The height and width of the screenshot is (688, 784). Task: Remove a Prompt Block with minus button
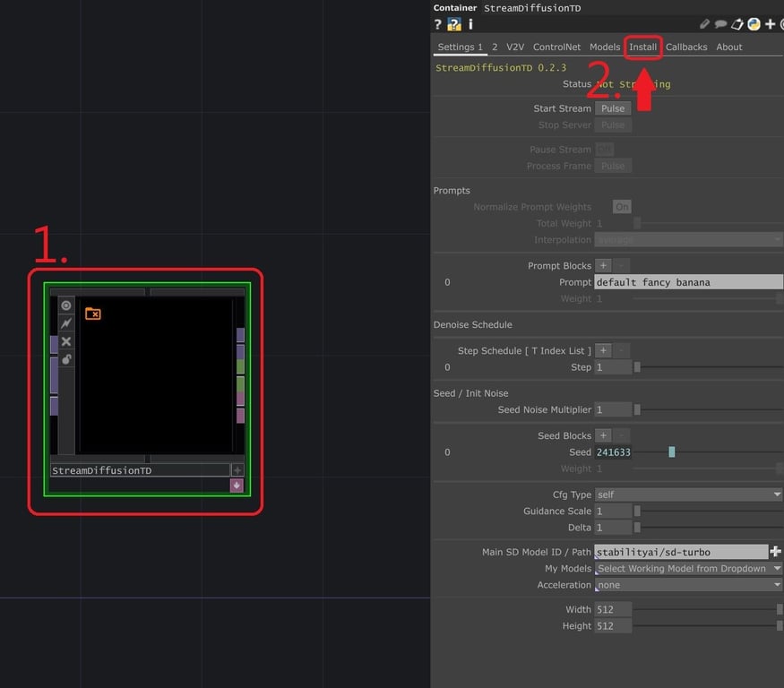click(622, 265)
